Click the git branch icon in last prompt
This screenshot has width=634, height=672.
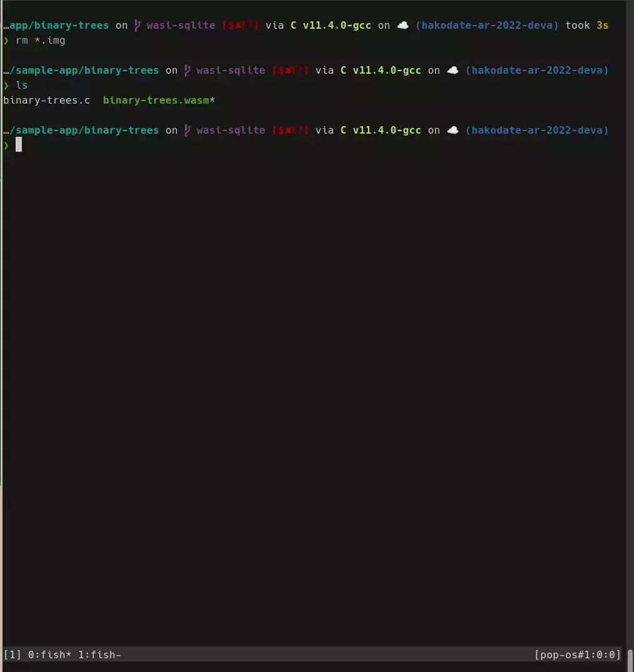coord(187,131)
